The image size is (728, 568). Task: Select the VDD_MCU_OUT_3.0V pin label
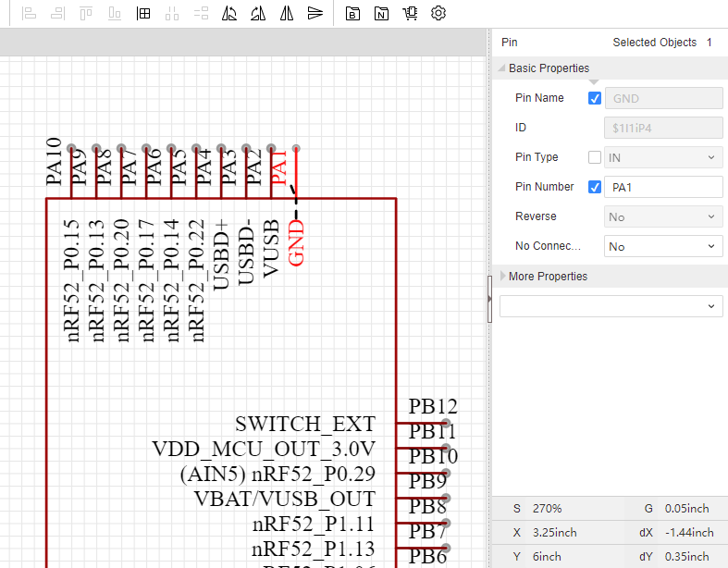(264, 449)
